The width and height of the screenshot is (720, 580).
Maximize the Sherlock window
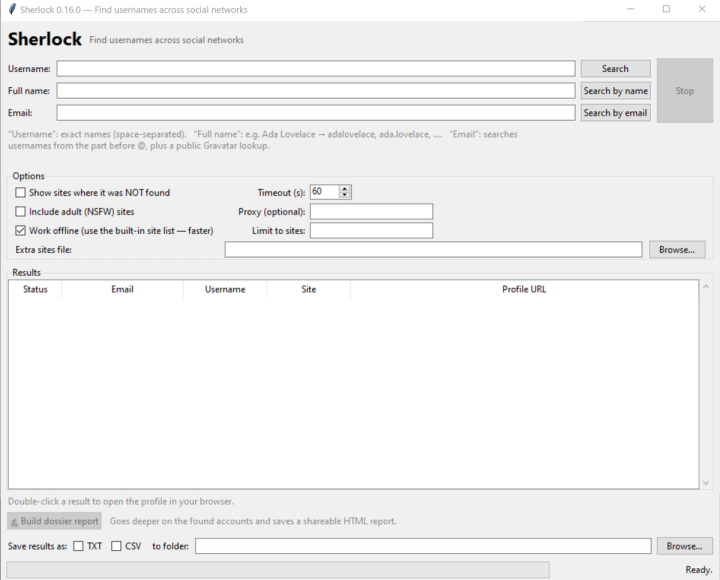point(666,9)
